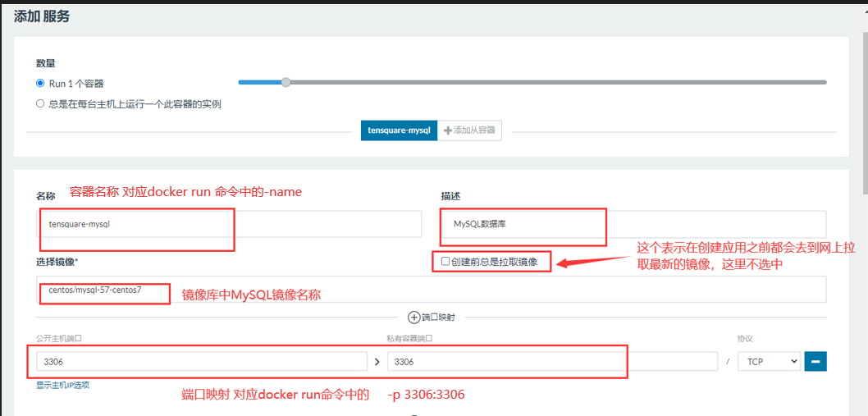Viewport: 868px width, 416px height.
Task: Toggle the 创建前总是拉取镜像 checkbox
Action: pyautogui.click(x=445, y=262)
